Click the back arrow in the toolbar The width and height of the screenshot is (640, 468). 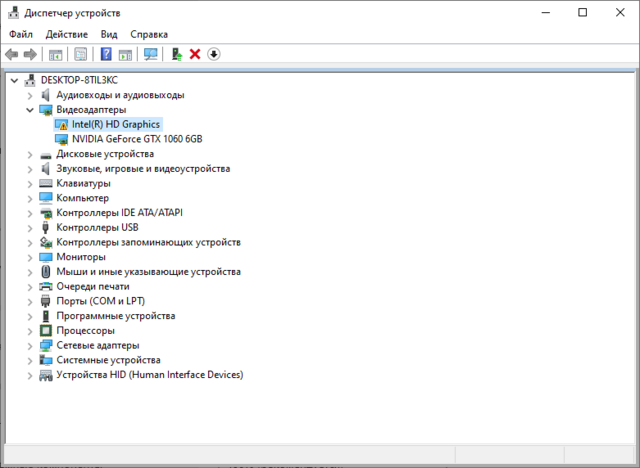(x=12, y=54)
